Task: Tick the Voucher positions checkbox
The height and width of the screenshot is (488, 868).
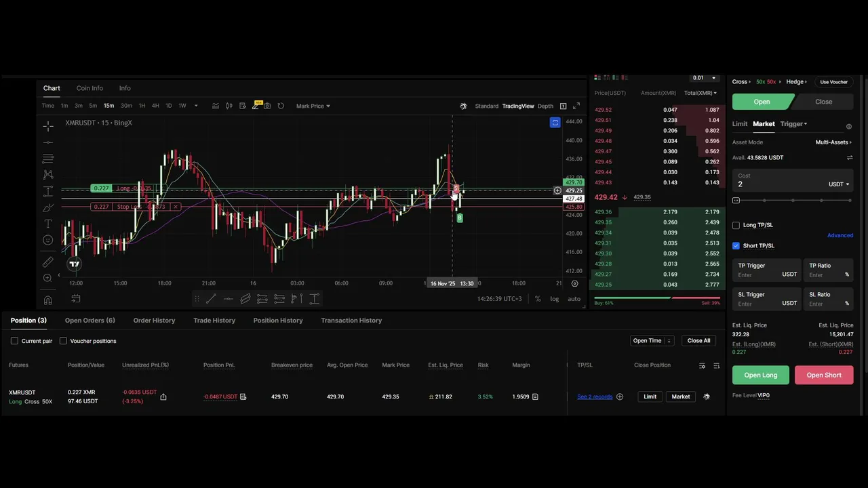Action: 63,341
